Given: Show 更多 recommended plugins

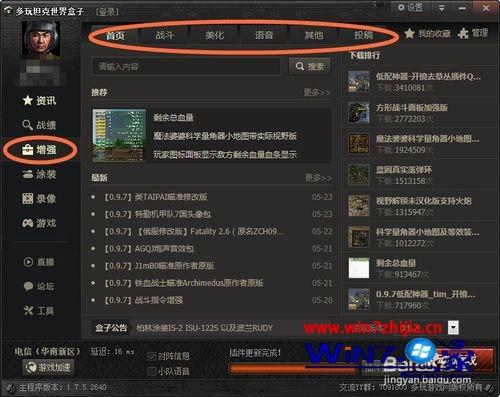Looking at the screenshot, I should tap(317, 92).
